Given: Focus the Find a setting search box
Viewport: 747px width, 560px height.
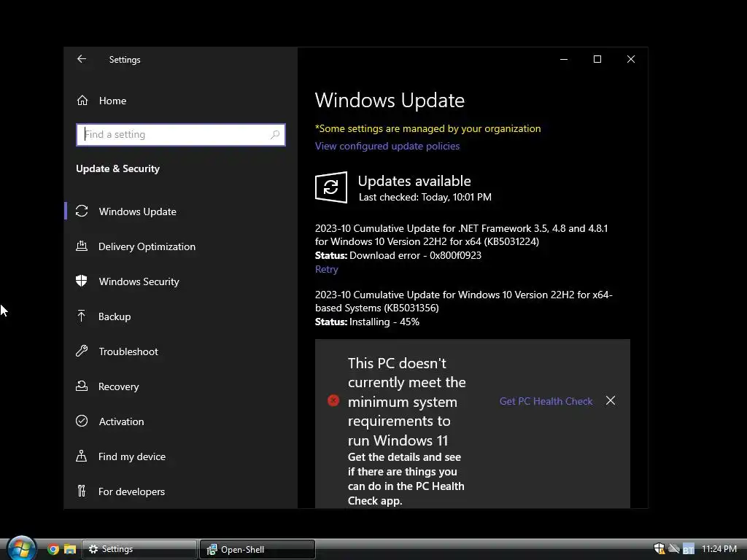Looking at the screenshot, I should point(181,135).
